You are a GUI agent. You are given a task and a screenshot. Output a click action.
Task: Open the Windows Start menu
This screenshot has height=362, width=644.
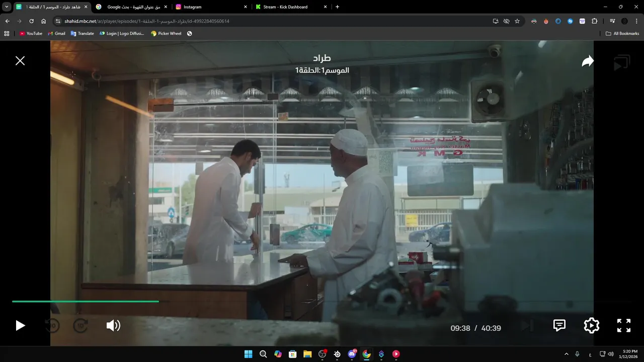click(248, 354)
